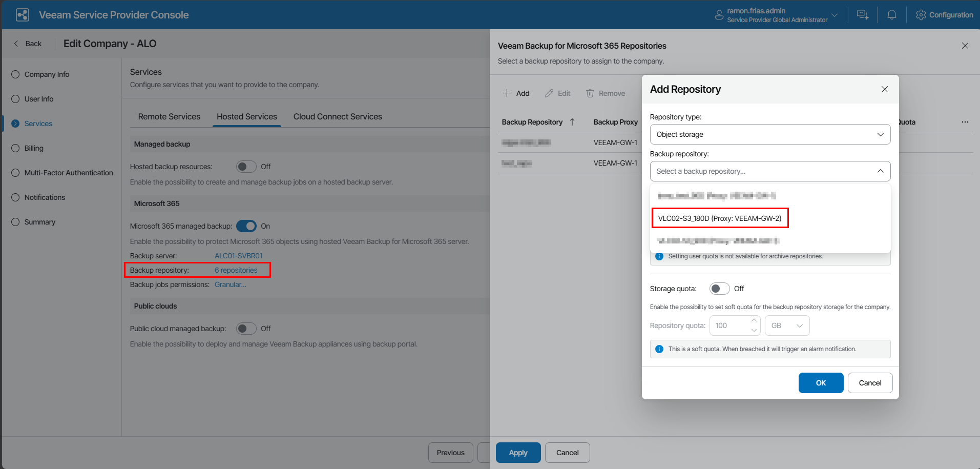Increase the Repository quota value
Screen dimensions: 980x469
tap(754, 320)
